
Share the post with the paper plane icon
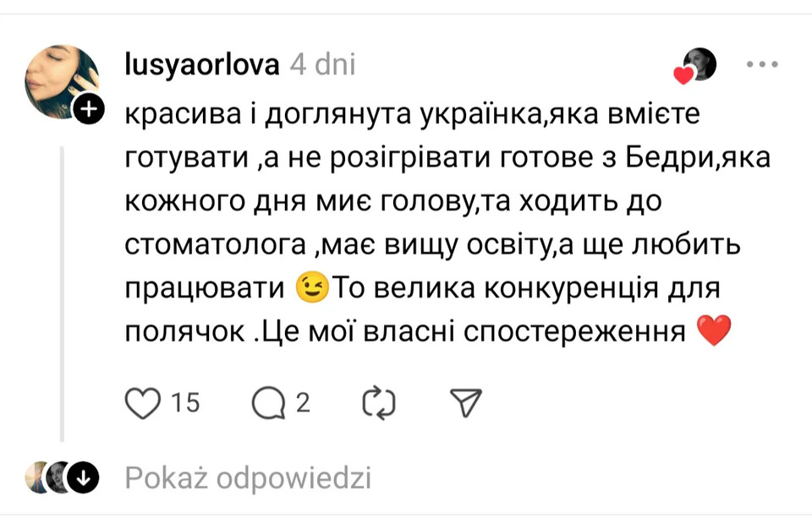(x=467, y=403)
